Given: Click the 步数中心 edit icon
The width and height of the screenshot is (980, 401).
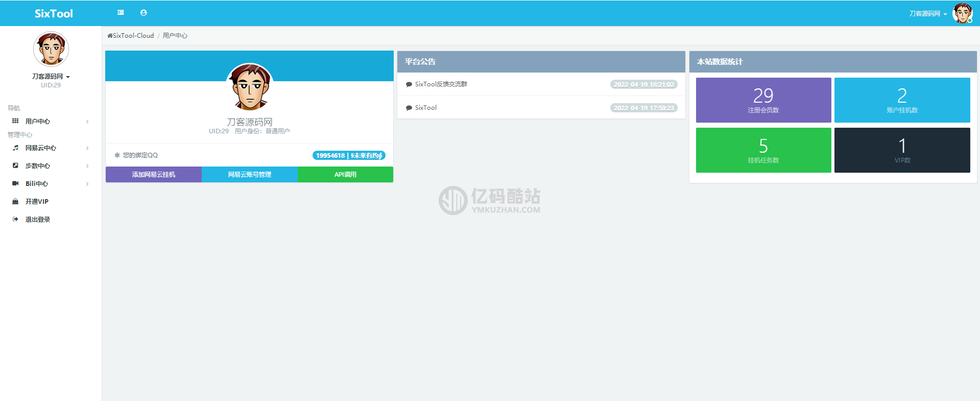Looking at the screenshot, I should [15, 166].
